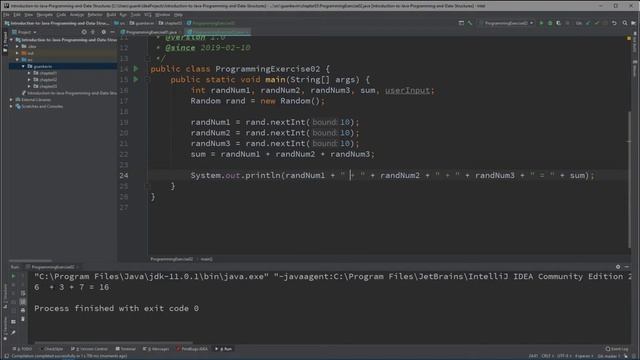Click the fold marker at line 13
The height and width of the screenshot is (360, 640).
[148, 58]
